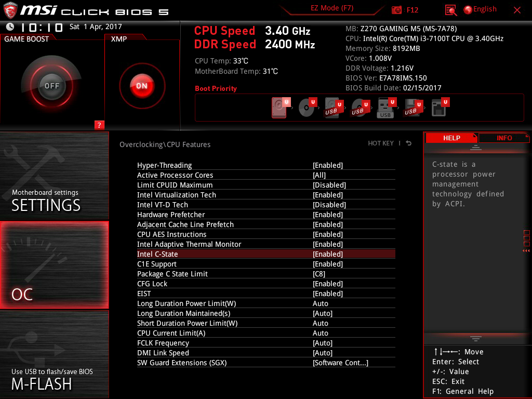Change Package C State Limit C8 value
The width and height of the screenshot is (532, 399).
coord(318,273)
